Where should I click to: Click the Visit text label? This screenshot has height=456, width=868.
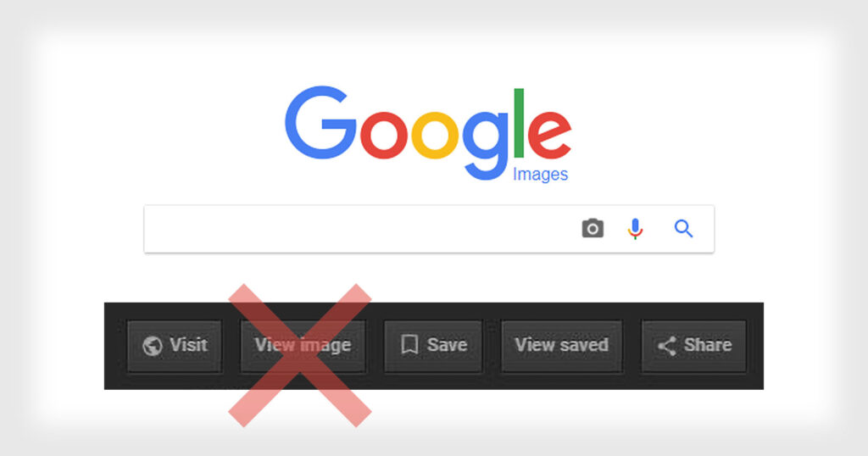point(189,345)
